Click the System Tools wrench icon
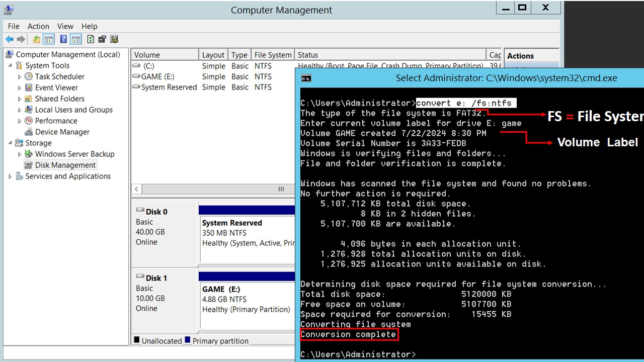Screen dimensions: 644x362 [x=19, y=65]
